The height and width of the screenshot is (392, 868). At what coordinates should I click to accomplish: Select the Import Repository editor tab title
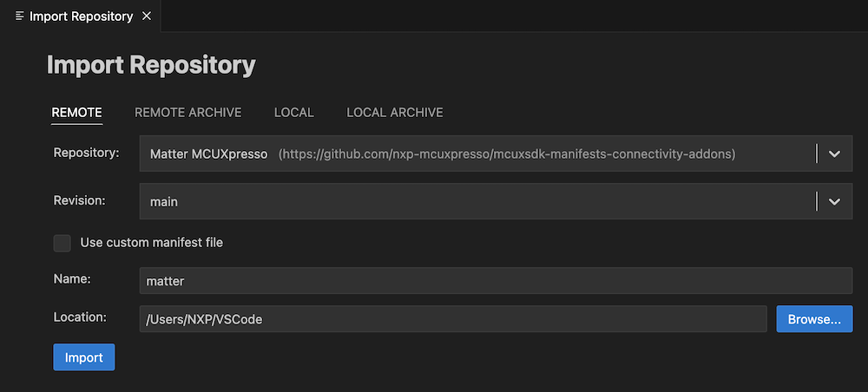tap(81, 16)
